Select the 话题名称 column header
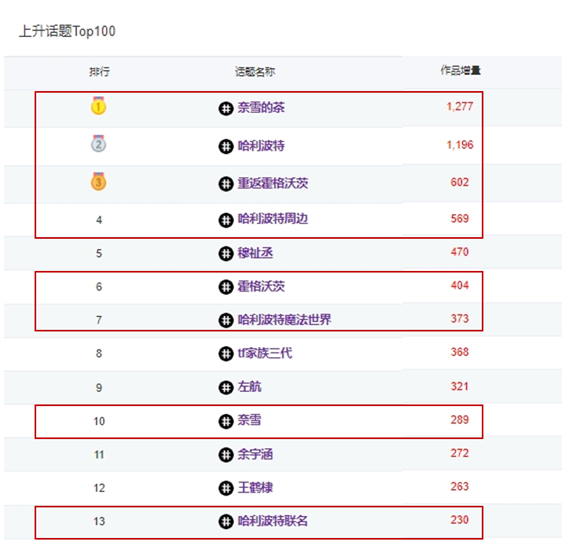The height and width of the screenshot is (549, 562). [x=255, y=72]
